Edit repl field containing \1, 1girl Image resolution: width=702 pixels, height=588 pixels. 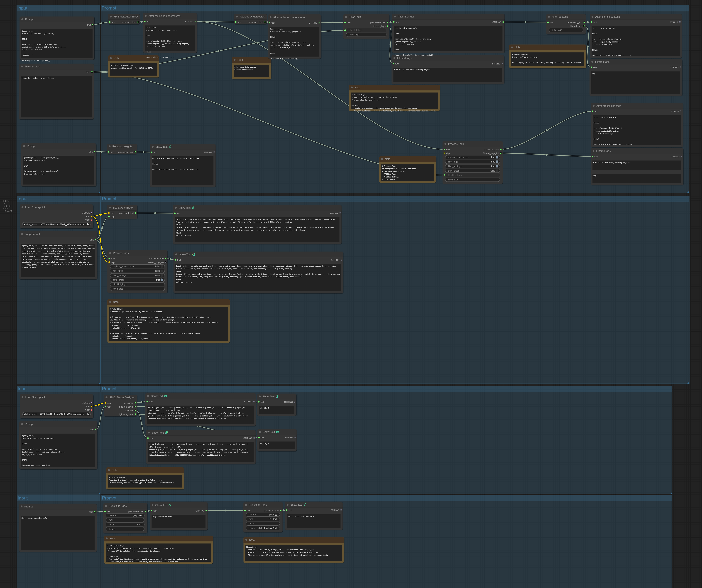coord(263,519)
